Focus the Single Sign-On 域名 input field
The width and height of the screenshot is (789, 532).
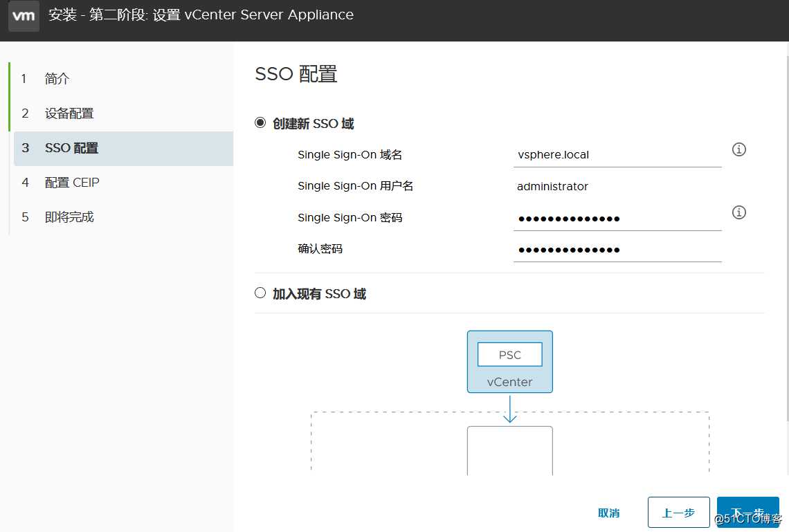[x=617, y=155]
